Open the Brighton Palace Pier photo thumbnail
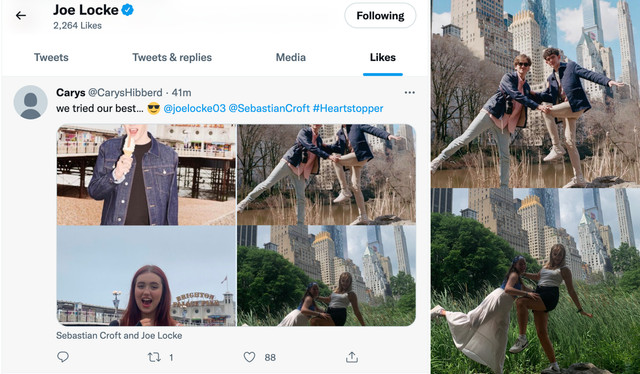 click(146, 276)
